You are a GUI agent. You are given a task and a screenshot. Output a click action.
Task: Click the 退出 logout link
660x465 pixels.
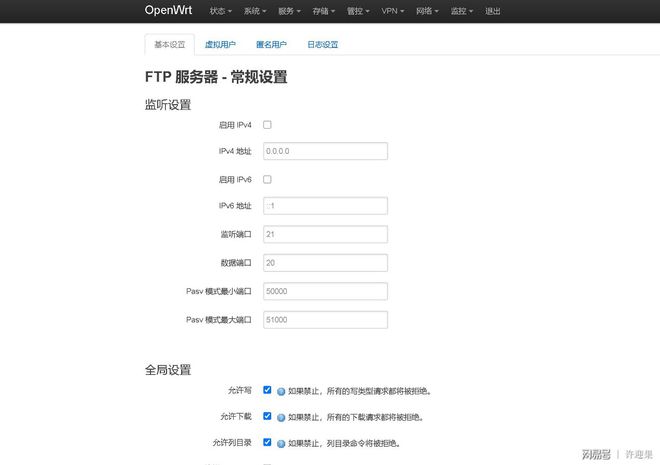pos(492,11)
